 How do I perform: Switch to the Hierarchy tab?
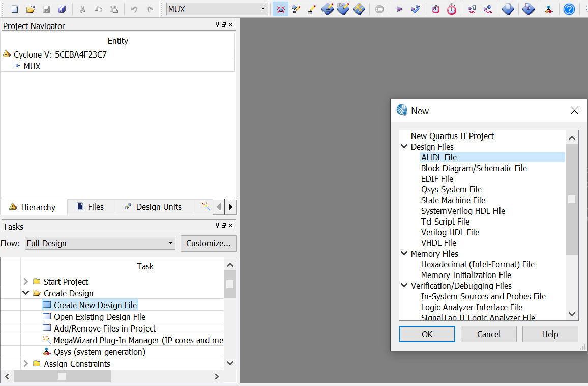pyautogui.click(x=34, y=207)
